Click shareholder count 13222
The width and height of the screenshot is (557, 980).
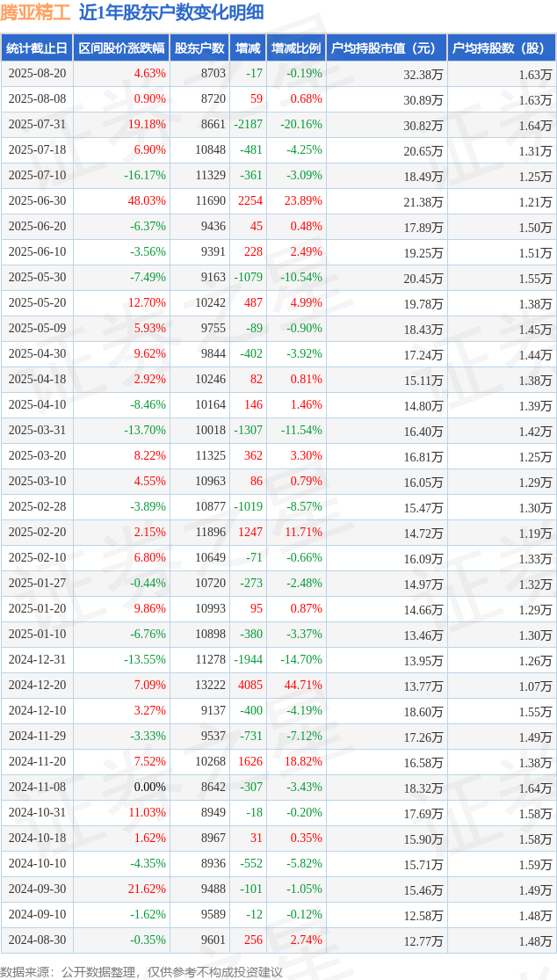tap(199, 686)
